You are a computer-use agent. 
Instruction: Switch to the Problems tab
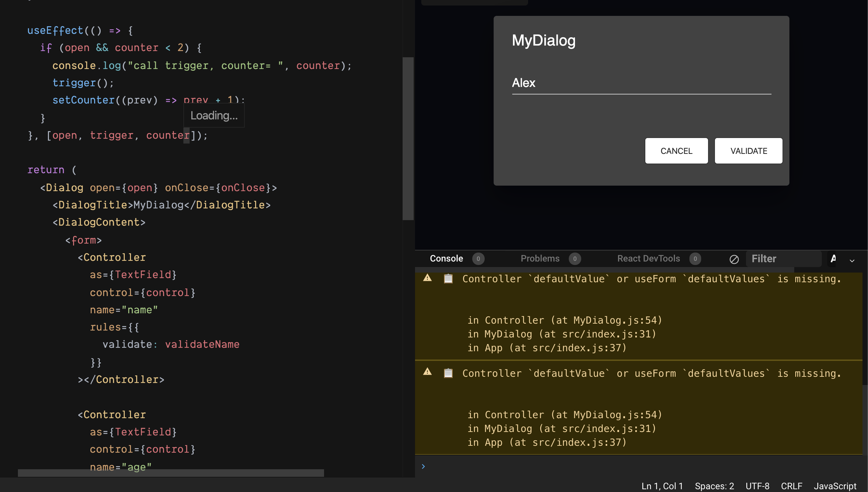pos(540,259)
